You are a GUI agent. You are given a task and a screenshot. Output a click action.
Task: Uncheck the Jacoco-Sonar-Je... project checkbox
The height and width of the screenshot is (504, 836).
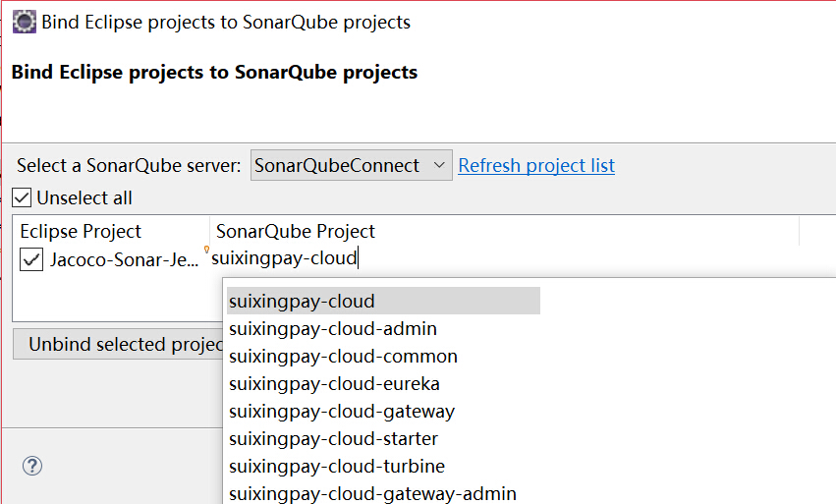click(x=32, y=260)
